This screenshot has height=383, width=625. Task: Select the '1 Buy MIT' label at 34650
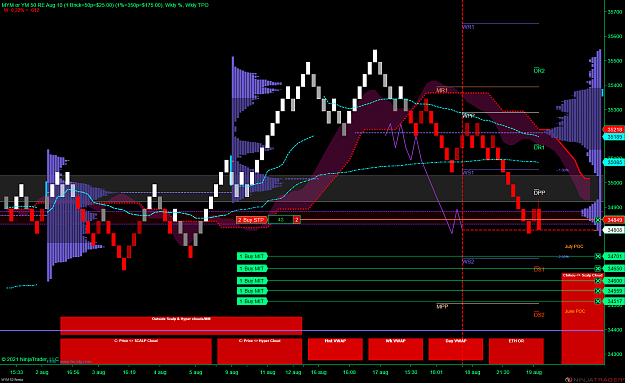(x=252, y=269)
